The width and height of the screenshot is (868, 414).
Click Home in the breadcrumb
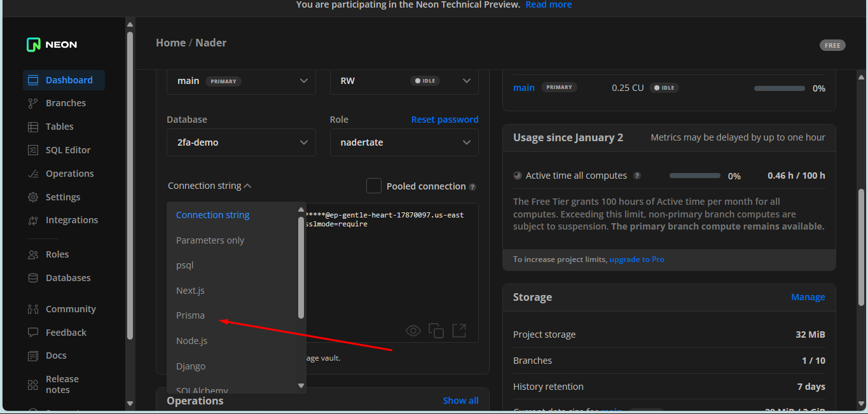click(x=170, y=43)
